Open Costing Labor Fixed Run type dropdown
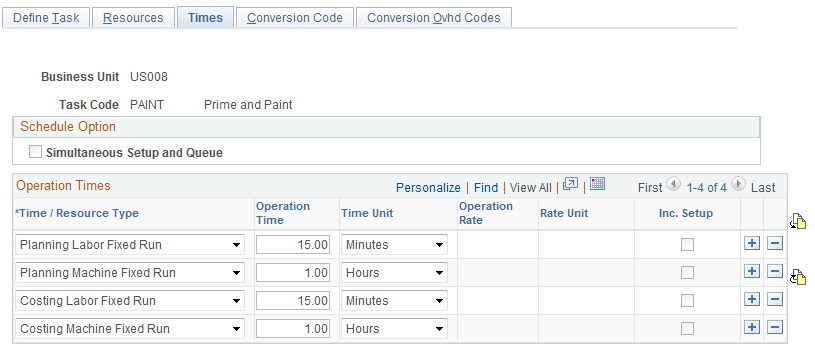 pos(130,301)
